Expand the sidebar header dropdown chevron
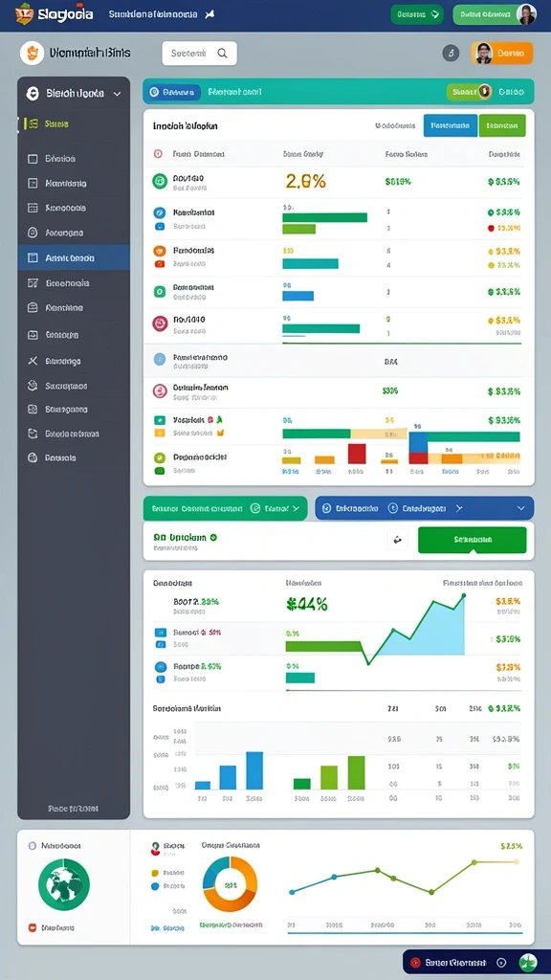Image resolution: width=551 pixels, height=980 pixels. coord(117,95)
